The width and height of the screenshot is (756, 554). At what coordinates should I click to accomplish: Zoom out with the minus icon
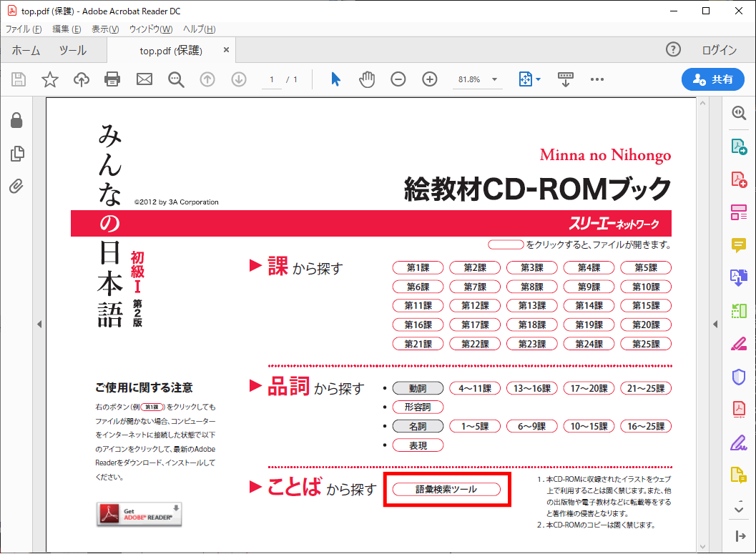398,79
